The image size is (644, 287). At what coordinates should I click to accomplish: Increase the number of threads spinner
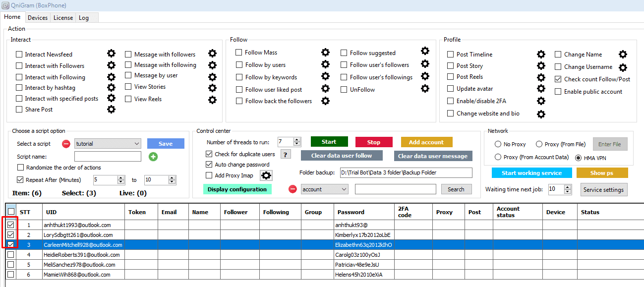pyautogui.click(x=297, y=140)
